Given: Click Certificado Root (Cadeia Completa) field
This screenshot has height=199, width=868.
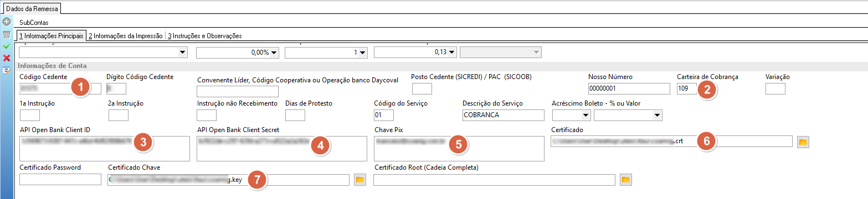Looking at the screenshot, I should pyautogui.click(x=495, y=180).
